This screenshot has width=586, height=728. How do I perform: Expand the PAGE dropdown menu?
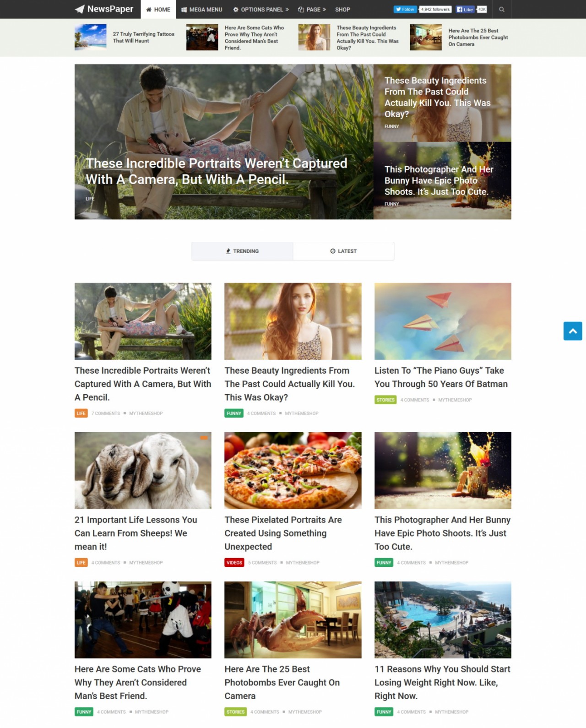click(312, 9)
